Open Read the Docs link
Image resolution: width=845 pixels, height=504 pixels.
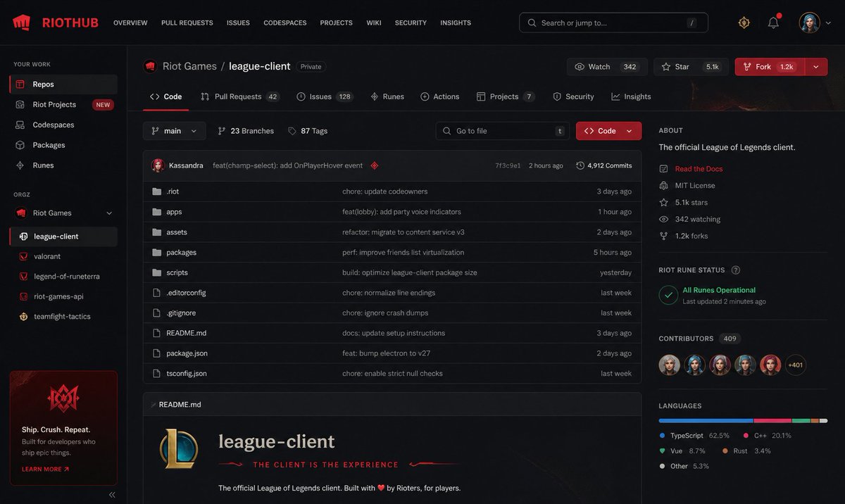click(699, 169)
